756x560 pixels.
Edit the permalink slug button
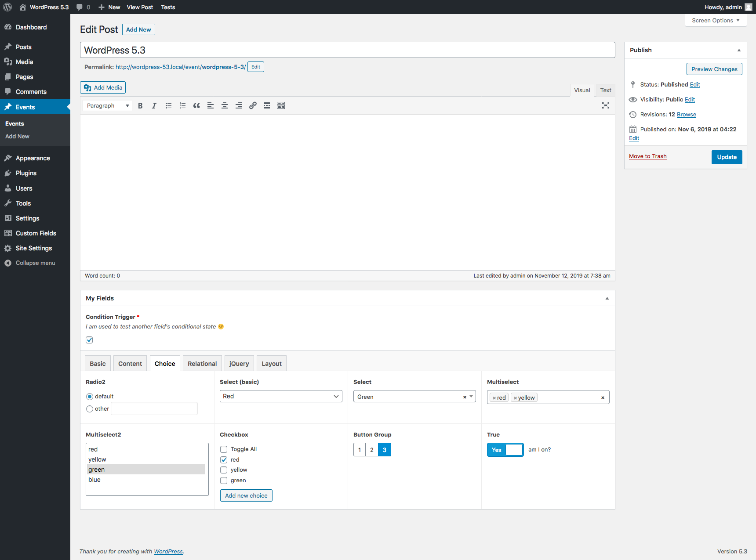pos(256,67)
